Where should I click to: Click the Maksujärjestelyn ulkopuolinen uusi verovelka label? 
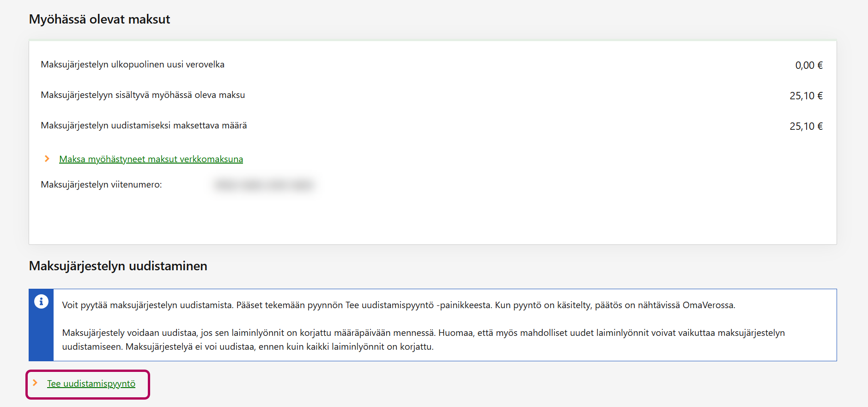click(x=133, y=65)
